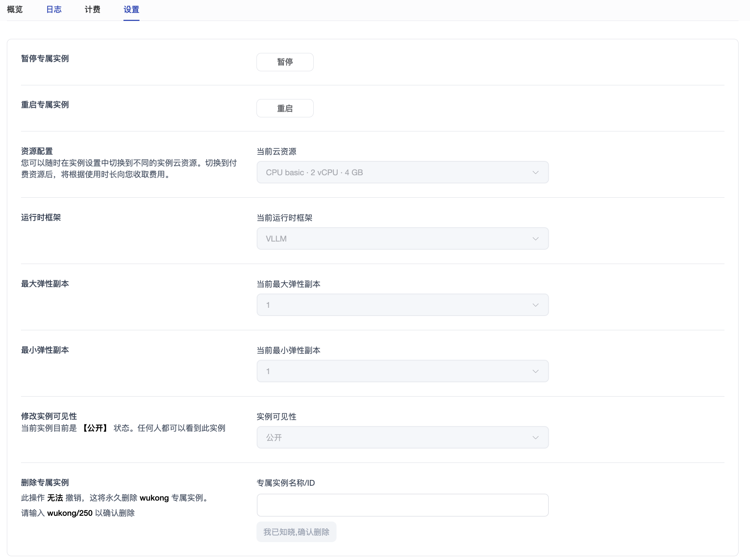Screen dimensions: 750x560
Task: Focus the 专属实例名称/ID input field
Action: tap(402, 505)
